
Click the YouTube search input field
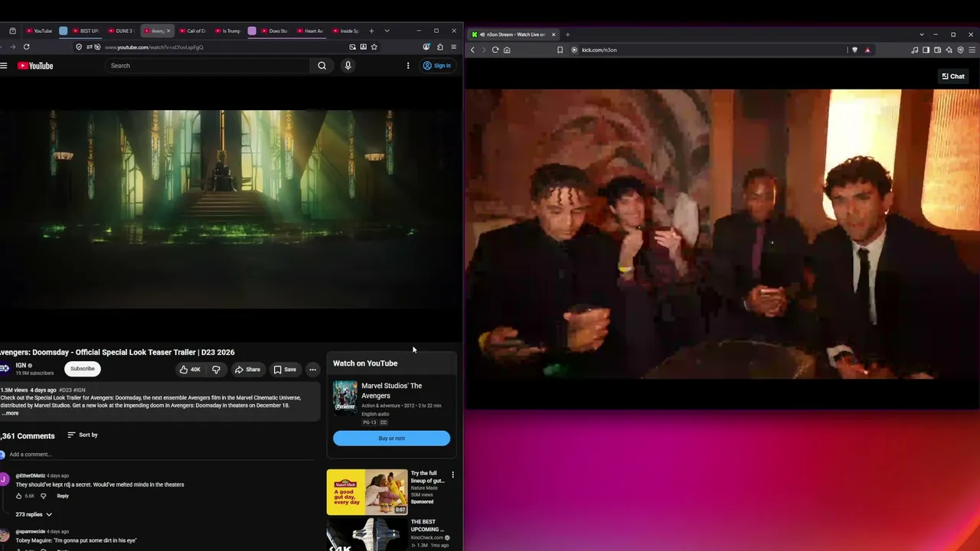click(208, 66)
